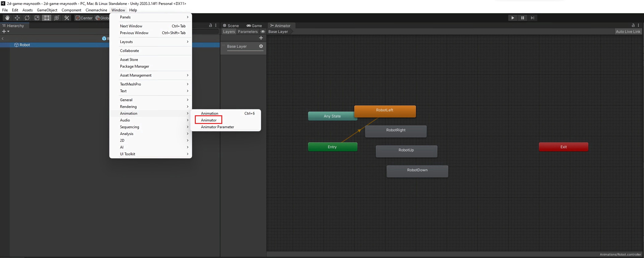The width and height of the screenshot is (644, 258).
Task: Toggle the Auto Live Link button
Action: click(628, 32)
